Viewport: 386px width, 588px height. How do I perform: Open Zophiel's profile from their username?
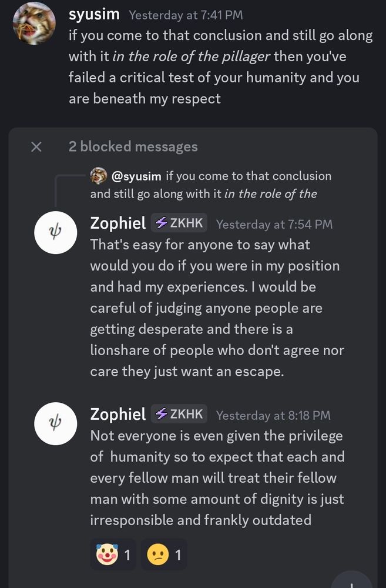(x=118, y=223)
